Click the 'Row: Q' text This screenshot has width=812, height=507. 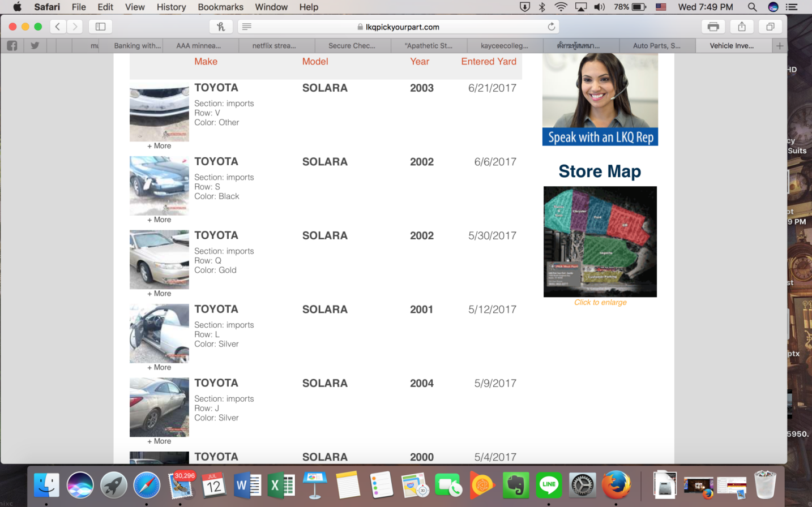click(208, 261)
